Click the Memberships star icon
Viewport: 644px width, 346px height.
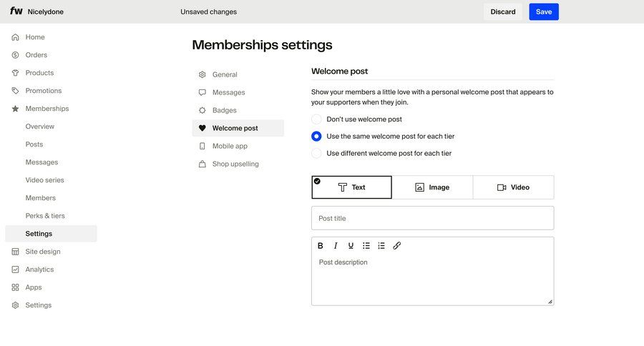pos(15,109)
